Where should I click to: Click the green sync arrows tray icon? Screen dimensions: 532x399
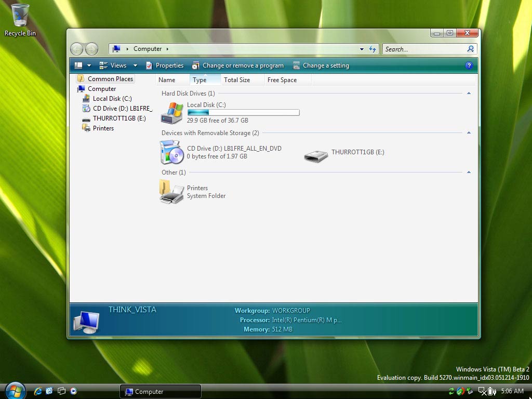[451, 392]
